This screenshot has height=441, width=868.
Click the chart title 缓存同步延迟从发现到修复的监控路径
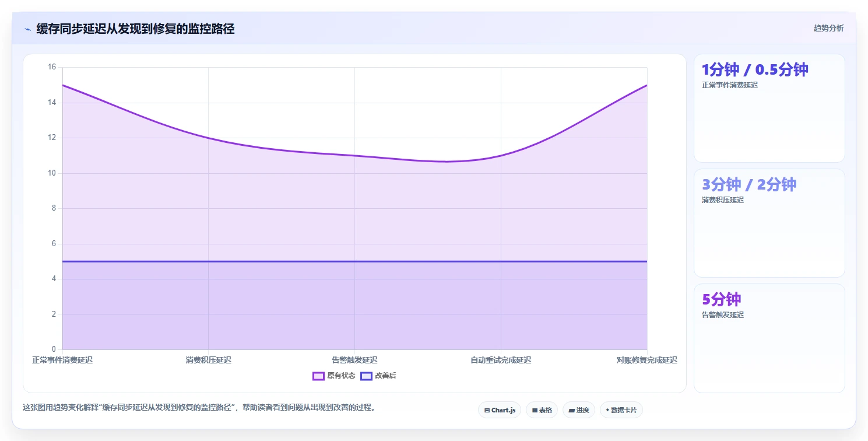click(x=135, y=29)
